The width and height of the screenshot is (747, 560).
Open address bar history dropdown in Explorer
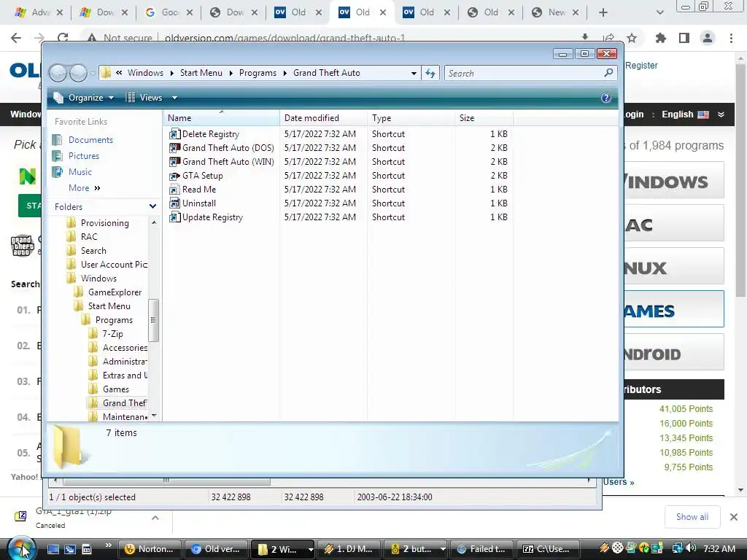coord(414,73)
